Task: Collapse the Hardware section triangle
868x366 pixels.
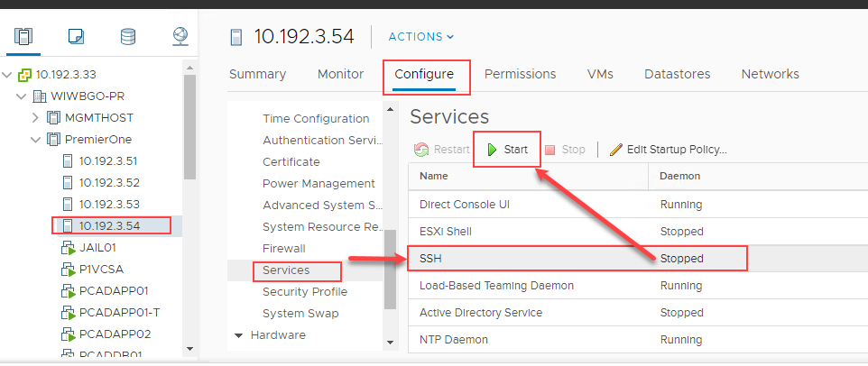Action: (x=239, y=335)
